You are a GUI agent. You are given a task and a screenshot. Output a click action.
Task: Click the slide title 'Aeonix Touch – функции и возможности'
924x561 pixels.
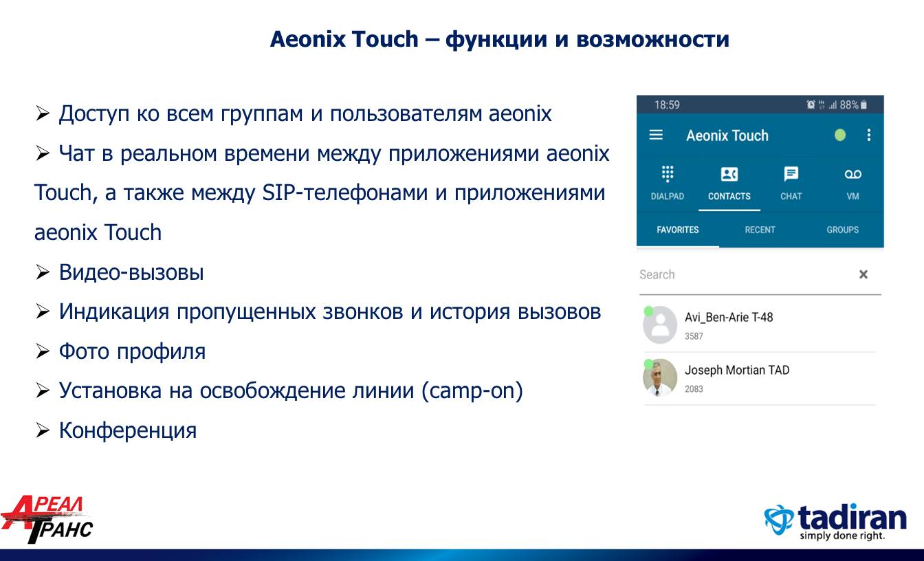click(x=500, y=39)
